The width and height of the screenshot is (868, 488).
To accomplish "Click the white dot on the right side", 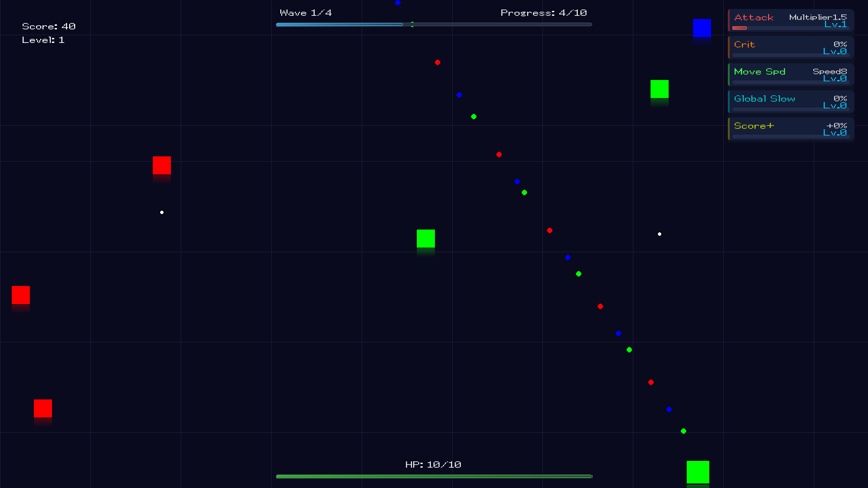I will pyautogui.click(x=660, y=234).
